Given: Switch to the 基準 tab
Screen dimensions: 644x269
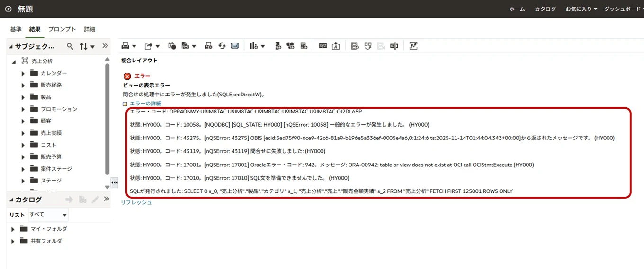Looking at the screenshot, I should [x=16, y=29].
